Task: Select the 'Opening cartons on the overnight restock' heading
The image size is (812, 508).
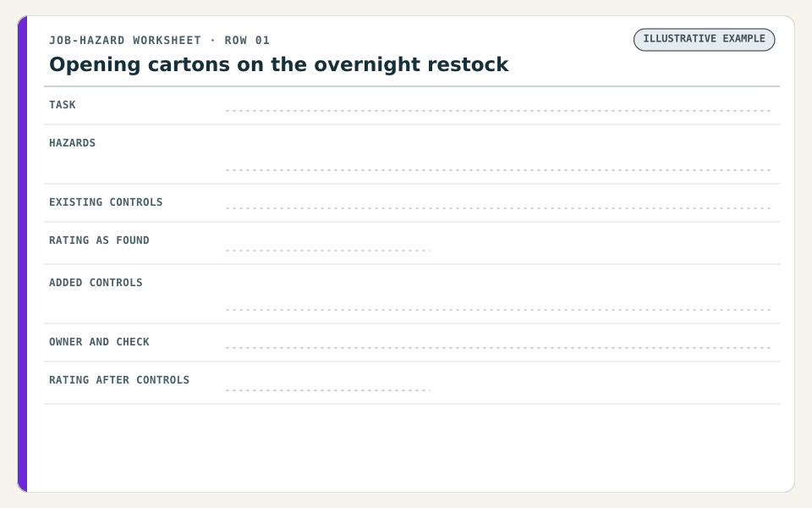Action: point(278,65)
